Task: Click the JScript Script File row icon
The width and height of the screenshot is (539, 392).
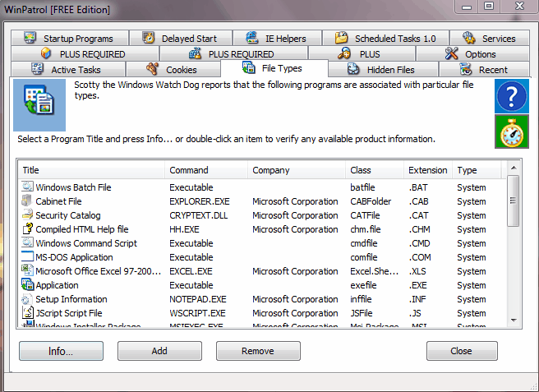Action: click(x=27, y=313)
